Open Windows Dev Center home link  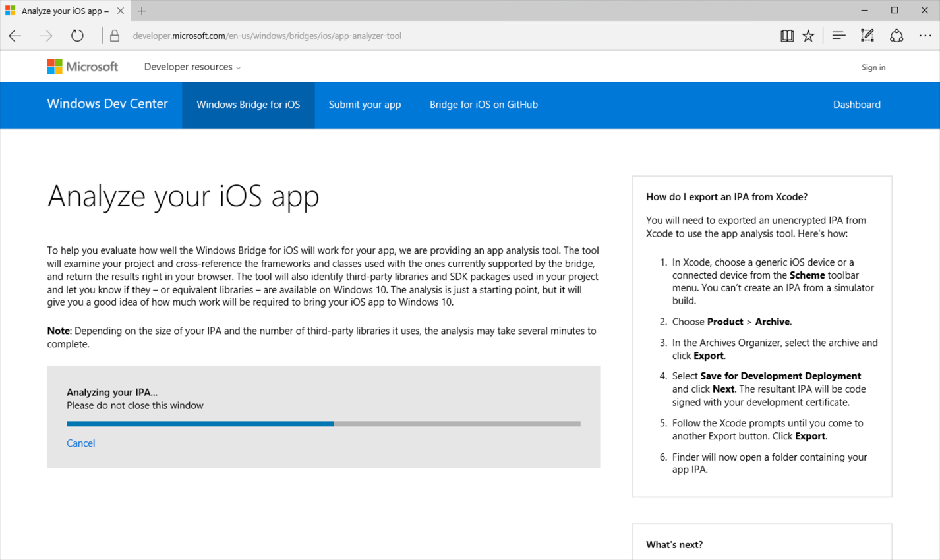click(107, 104)
